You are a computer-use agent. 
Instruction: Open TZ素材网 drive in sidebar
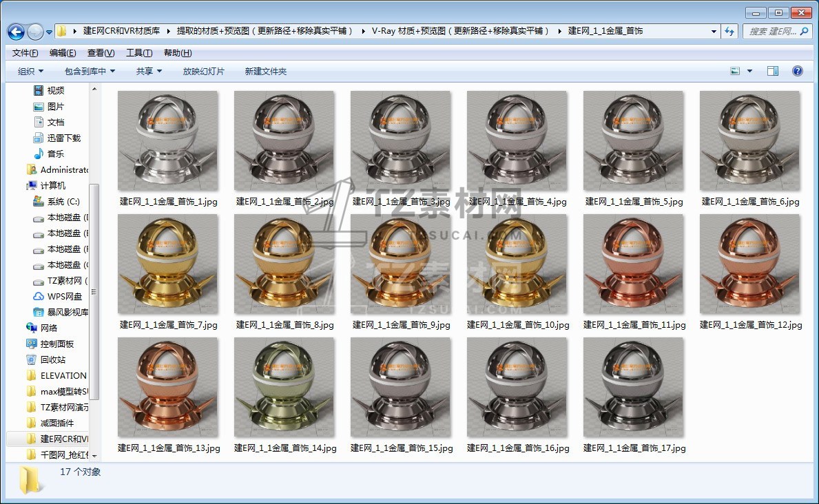click(x=61, y=280)
